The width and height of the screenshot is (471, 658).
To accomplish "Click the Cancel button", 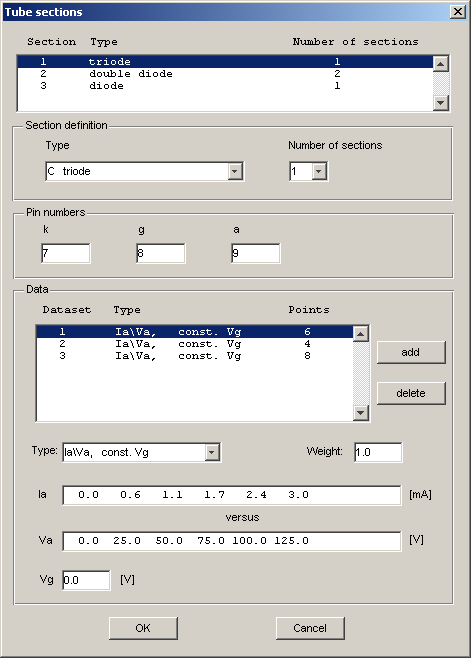I will point(310,628).
